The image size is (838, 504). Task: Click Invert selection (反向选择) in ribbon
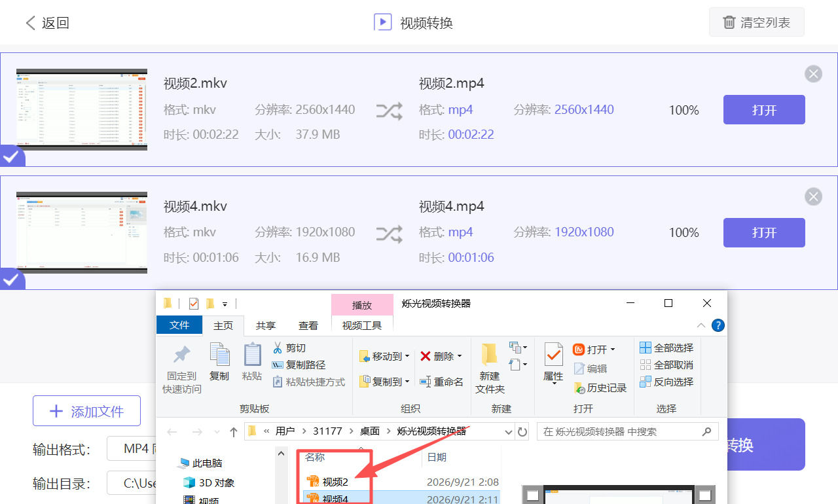pyautogui.click(x=666, y=382)
